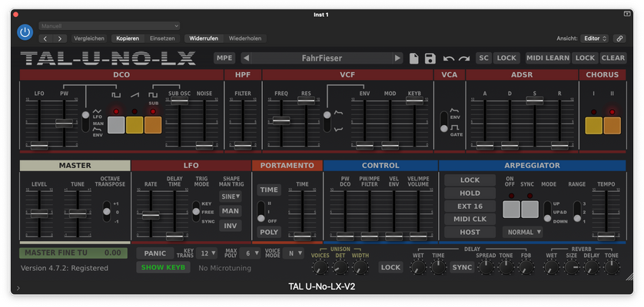Flip the VCA ENV/GATE switch
The height and width of the screenshot is (307, 644).
[444, 121]
